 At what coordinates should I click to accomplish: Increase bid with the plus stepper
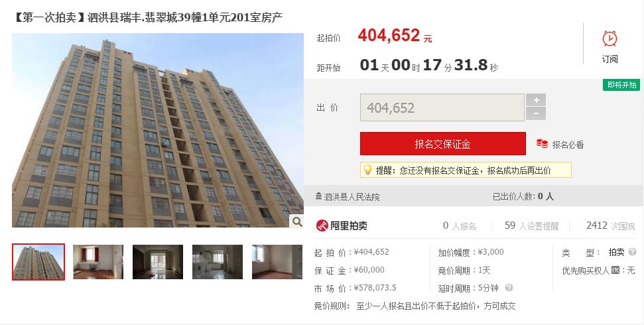coord(536,100)
